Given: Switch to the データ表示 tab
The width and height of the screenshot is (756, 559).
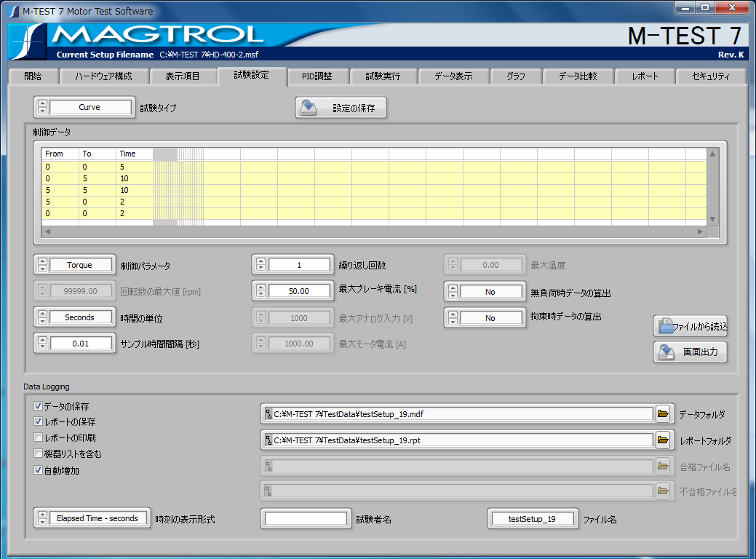Looking at the screenshot, I should point(454,76).
